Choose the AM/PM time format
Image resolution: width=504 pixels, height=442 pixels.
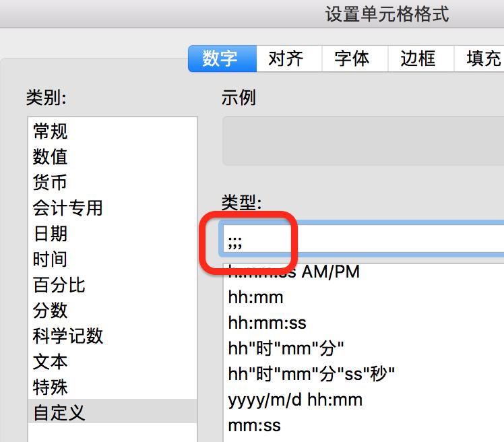[364, 273]
